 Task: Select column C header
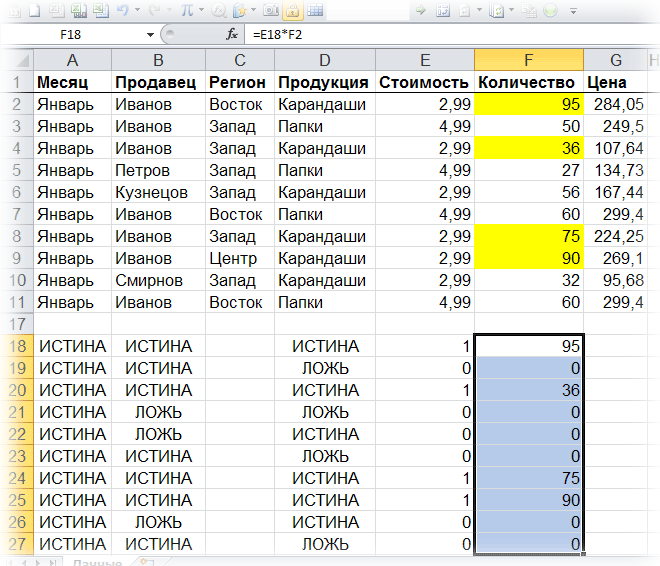[x=240, y=60]
